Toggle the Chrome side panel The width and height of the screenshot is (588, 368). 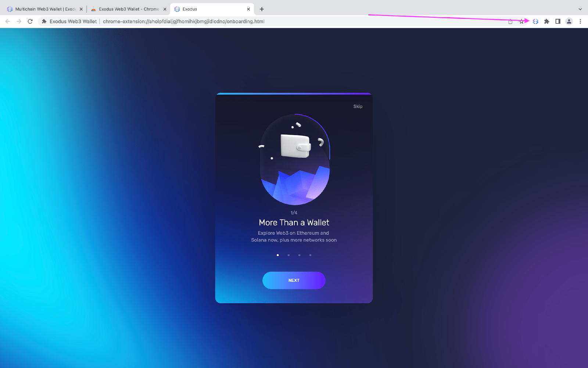(x=558, y=21)
